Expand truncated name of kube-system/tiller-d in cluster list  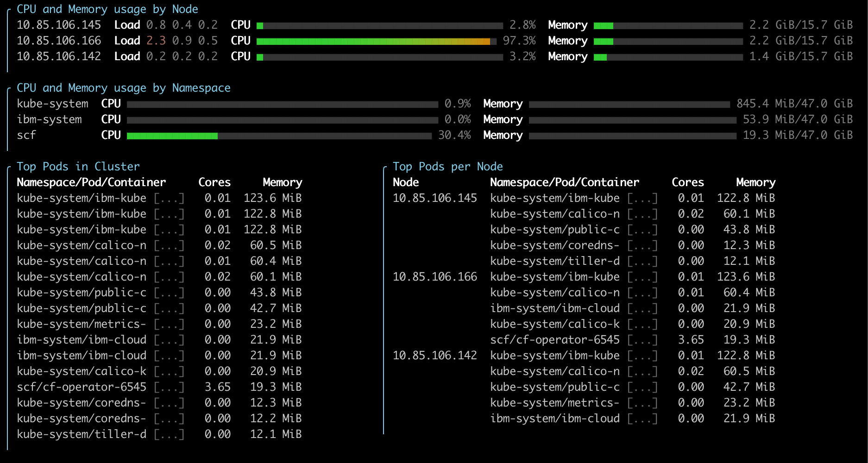click(x=169, y=434)
